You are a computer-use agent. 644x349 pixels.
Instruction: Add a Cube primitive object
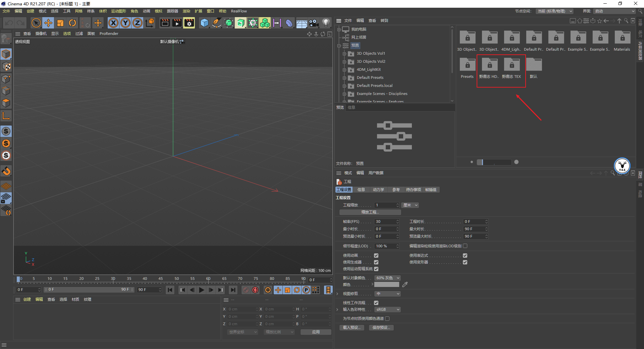(204, 23)
